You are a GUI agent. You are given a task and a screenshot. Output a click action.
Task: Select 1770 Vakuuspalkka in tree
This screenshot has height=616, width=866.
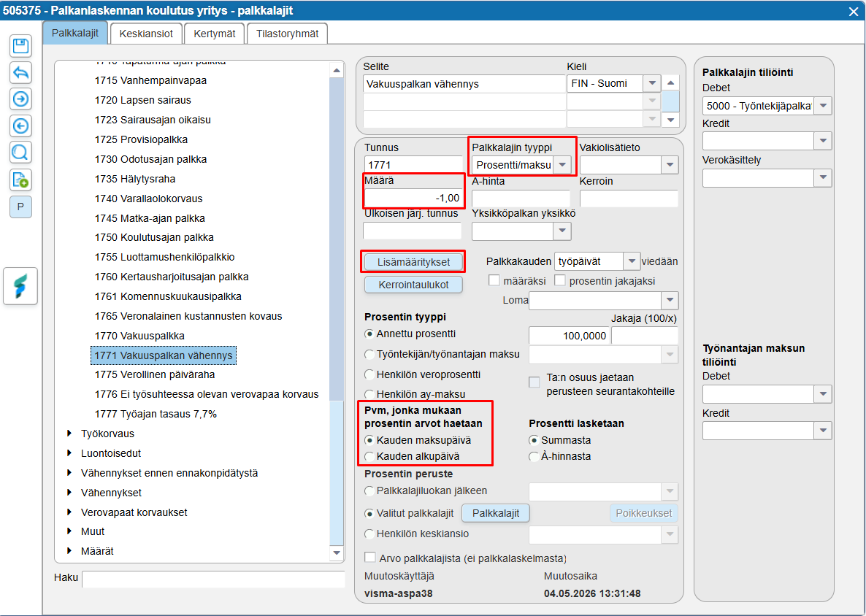[139, 336]
